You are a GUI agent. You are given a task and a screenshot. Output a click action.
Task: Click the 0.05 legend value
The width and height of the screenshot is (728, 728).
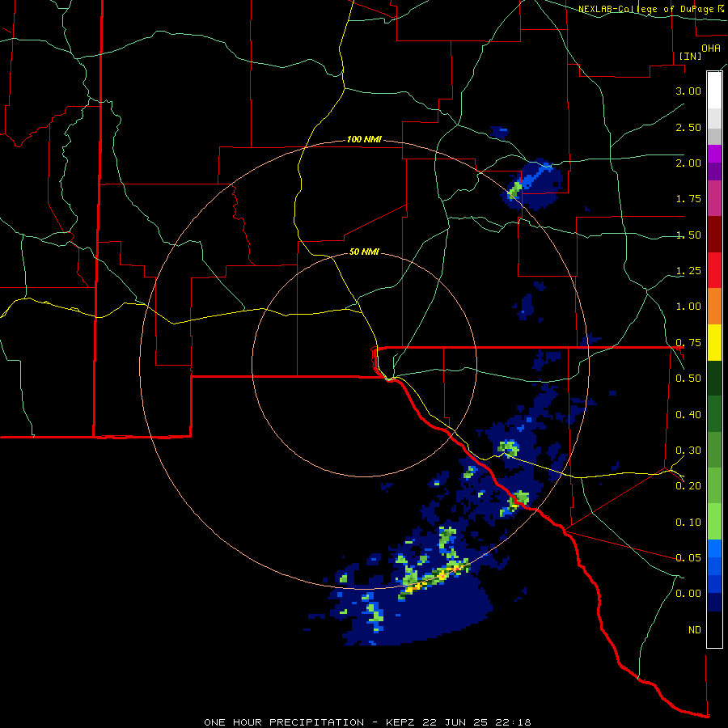pyautogui.click(x=688, y=557)
